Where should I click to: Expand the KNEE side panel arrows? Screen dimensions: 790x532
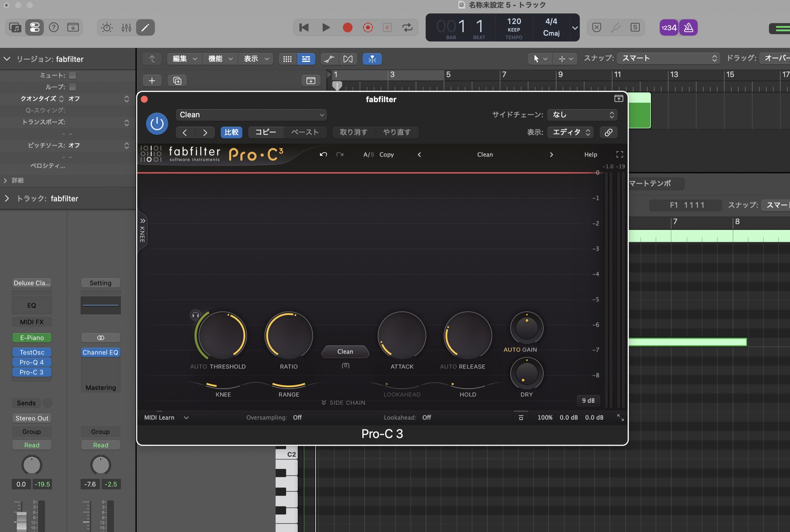pyautogui.click(x=143, y=221)
